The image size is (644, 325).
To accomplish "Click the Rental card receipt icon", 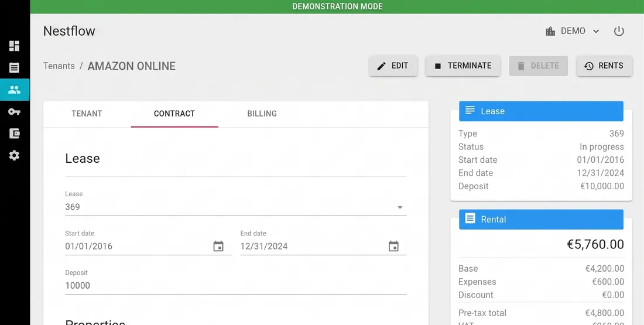I will pyautogui.click(x=470, y=218).
